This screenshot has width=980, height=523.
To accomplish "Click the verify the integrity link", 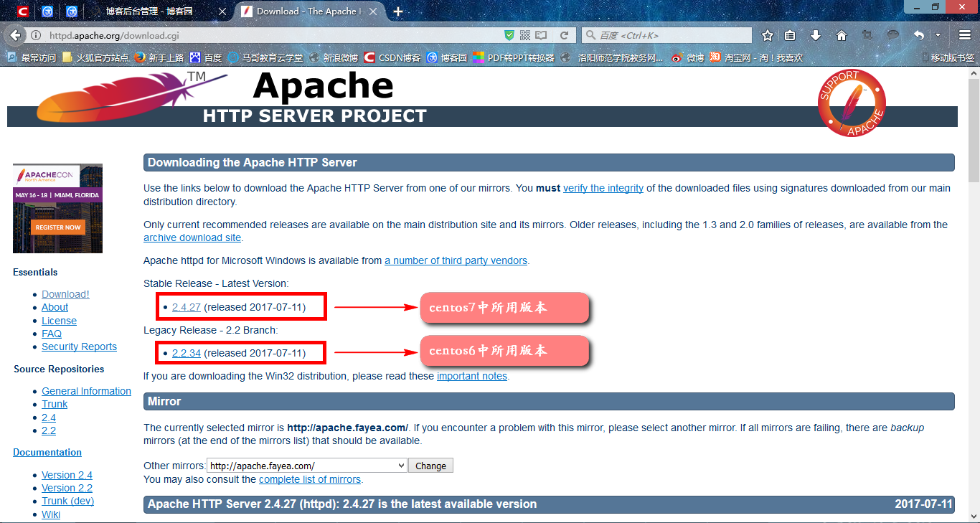I will [x=603, y=188].
